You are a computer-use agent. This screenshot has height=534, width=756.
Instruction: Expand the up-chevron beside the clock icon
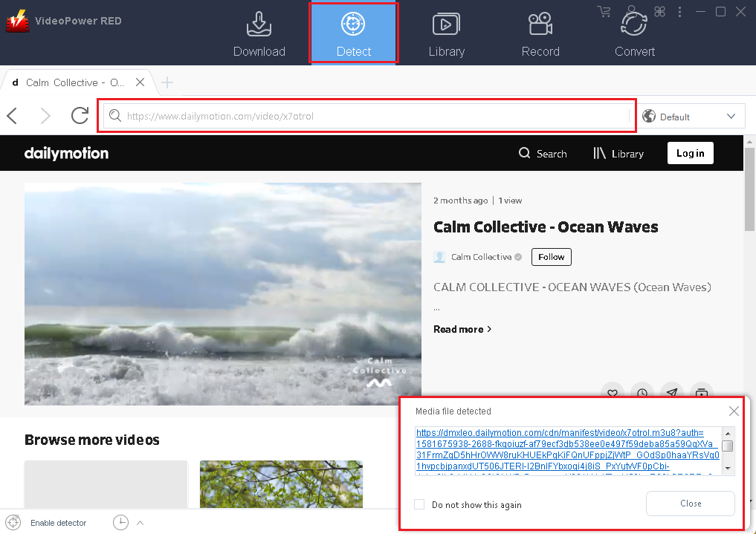tap(140, 523)
